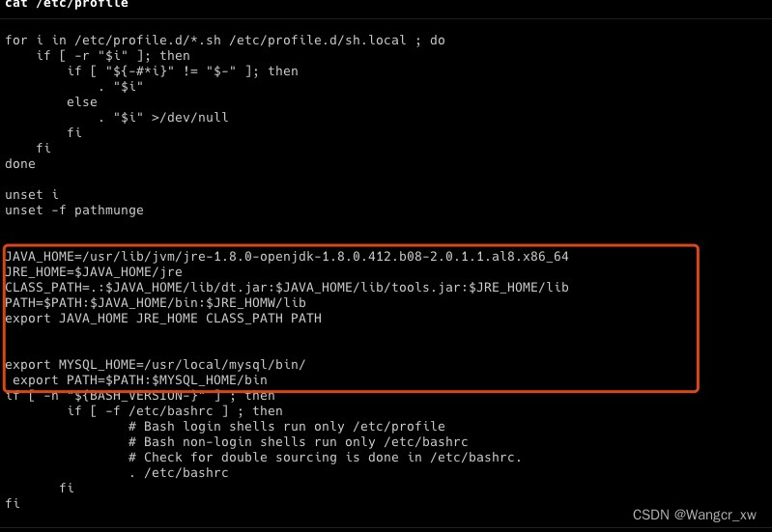The image size is (772, 532).
Task: Click the JAVA_HOME path line
Action: 287,257
